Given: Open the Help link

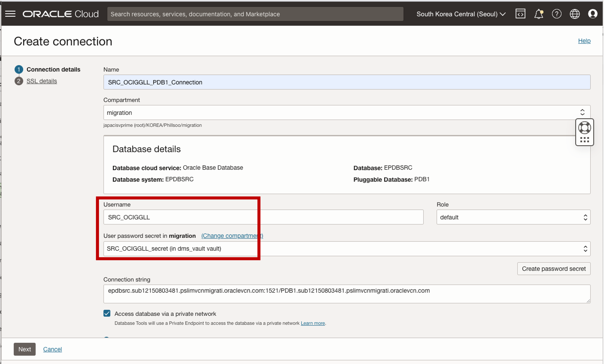Looking at the screenshot, I should pos(584,41).
